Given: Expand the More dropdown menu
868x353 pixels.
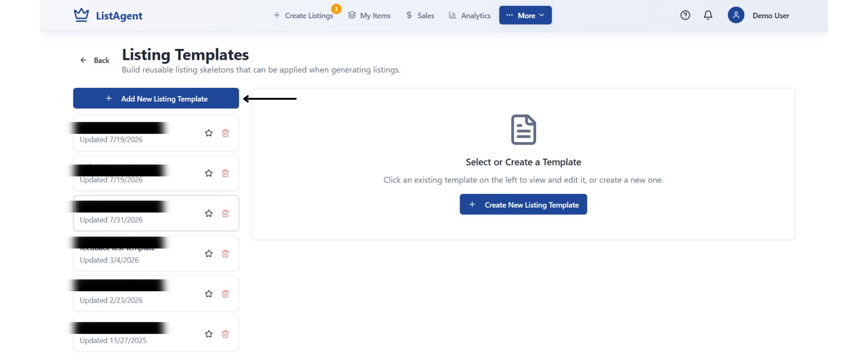Looking at the screenshot, I should tap(525, 15).
